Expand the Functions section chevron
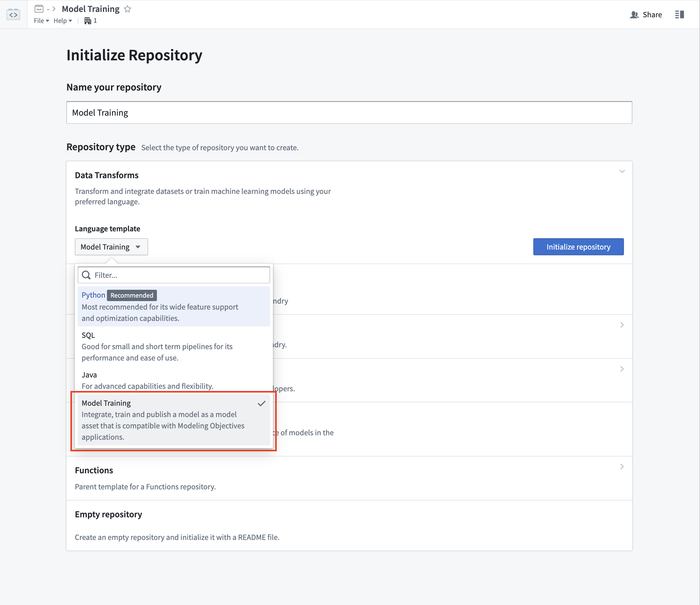 622,467
